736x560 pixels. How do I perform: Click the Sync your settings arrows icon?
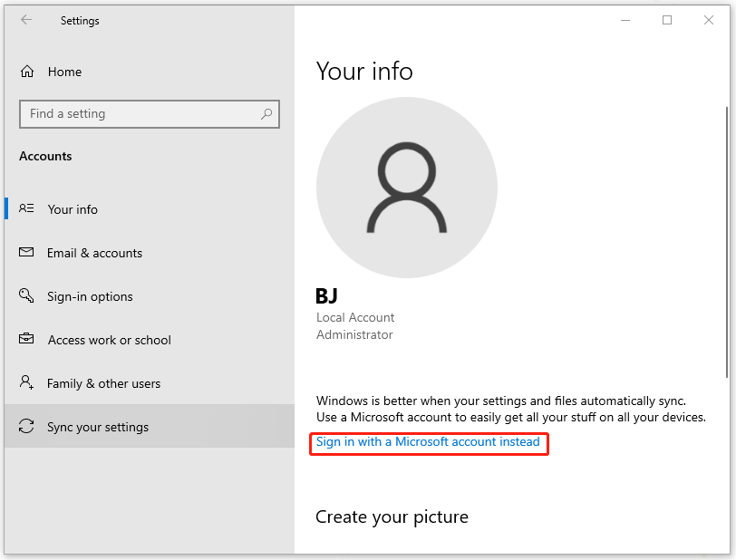[26, 427]
